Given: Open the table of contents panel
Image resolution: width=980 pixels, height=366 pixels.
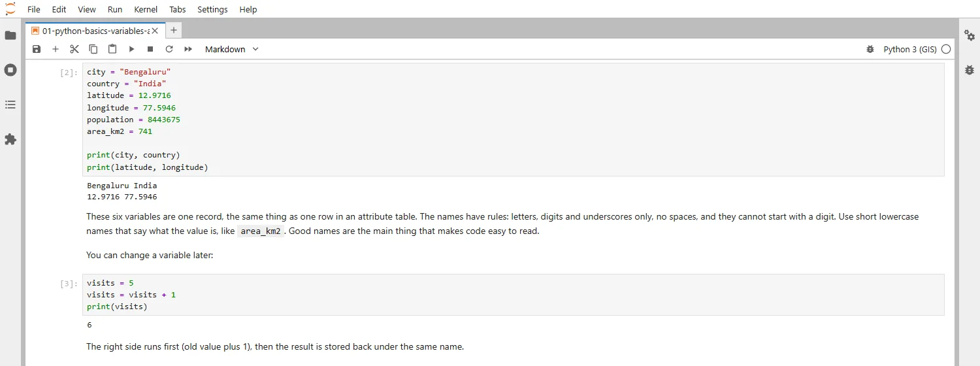Looking at the screenshot, I should tap(10, 105).
